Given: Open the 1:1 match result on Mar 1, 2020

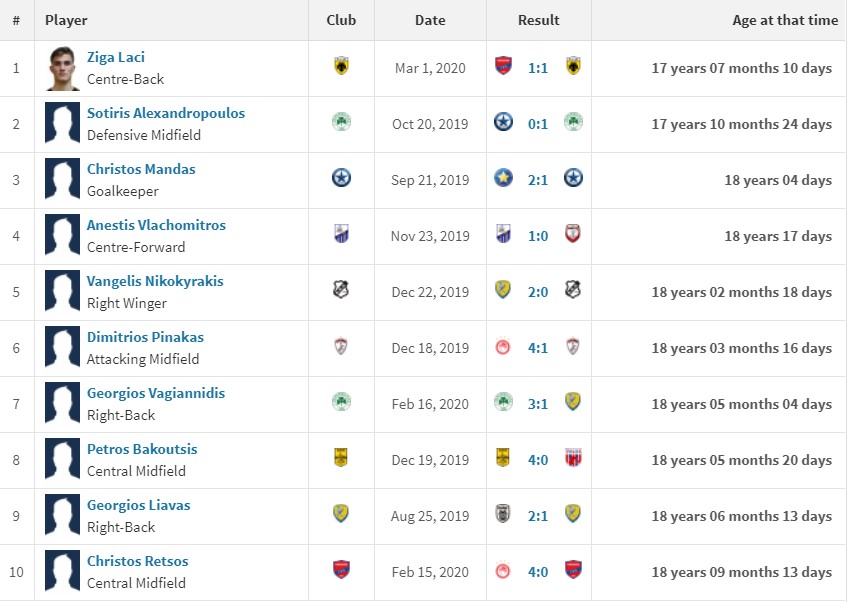Looking at the screenshot, I should click(x=537, y=68).
